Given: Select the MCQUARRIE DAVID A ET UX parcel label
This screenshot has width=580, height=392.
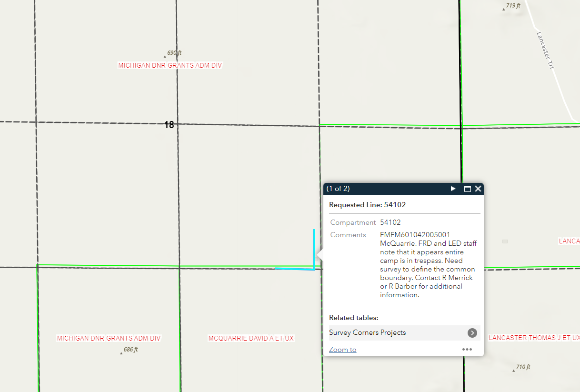Looking at the screenshot, I should 251,338.
